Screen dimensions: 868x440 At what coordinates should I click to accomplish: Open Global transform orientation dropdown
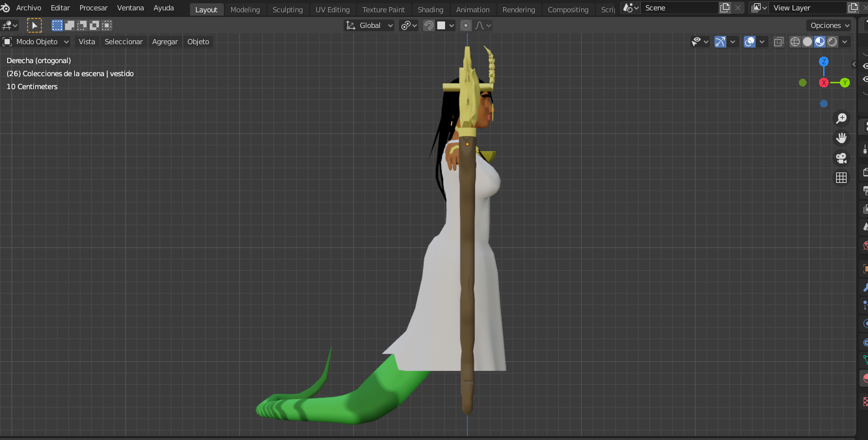370,25
